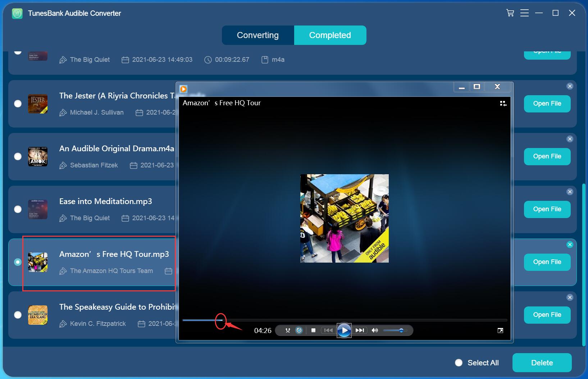Screen dimensions: 588x379
Task: Select radio for An Audible Original Drama.m4a
Action: tap(18, 157)
